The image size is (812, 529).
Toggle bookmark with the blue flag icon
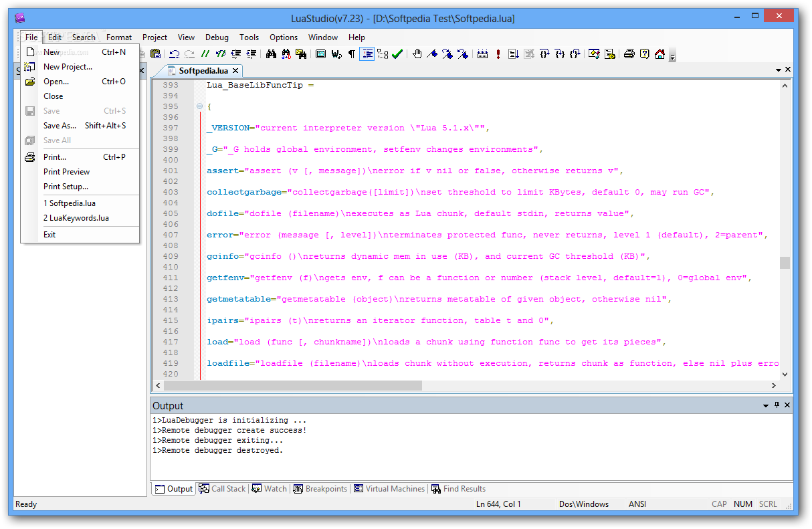(x=432, y=54)
